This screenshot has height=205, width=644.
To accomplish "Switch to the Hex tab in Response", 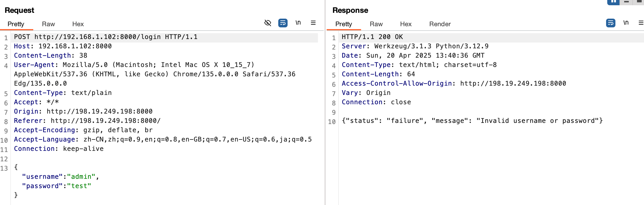I will 406,24.
